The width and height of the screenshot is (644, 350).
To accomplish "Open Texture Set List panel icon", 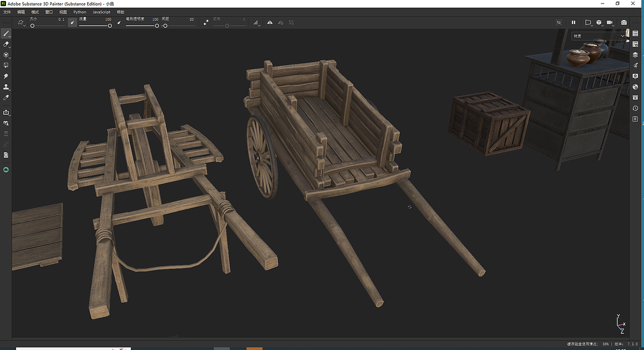I will (635, 34).
